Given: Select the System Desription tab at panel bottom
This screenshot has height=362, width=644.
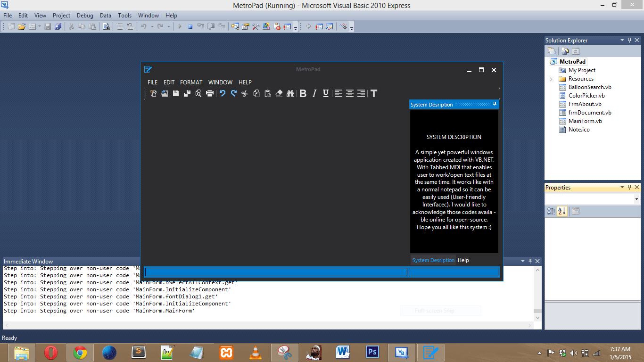Looking at the screenshot, I should pyautogui.click(x=433, y=260).
